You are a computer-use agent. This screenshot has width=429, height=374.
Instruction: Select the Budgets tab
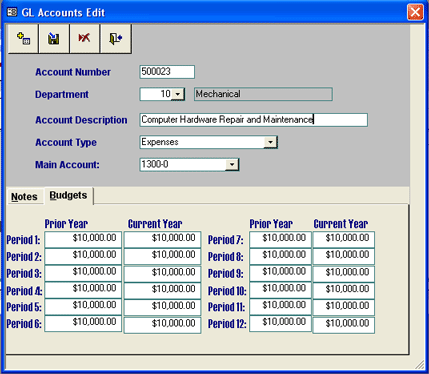coord(68,195)
